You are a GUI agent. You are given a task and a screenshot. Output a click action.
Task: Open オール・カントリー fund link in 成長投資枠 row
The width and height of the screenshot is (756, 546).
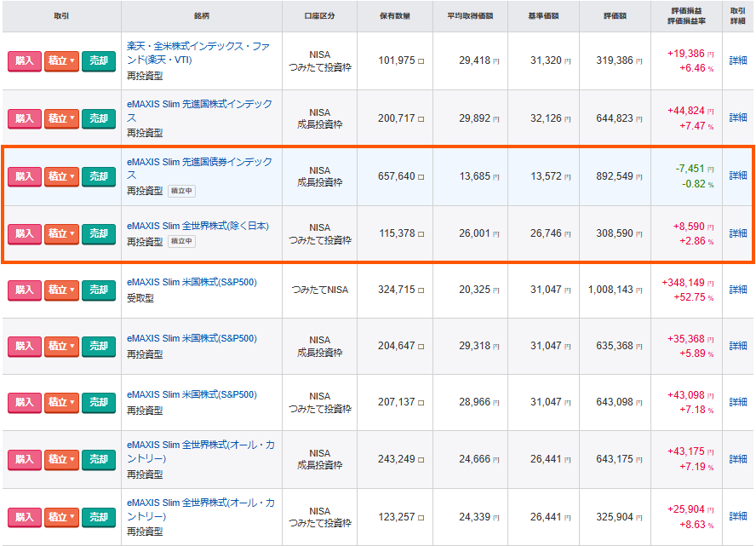(201, 451)
